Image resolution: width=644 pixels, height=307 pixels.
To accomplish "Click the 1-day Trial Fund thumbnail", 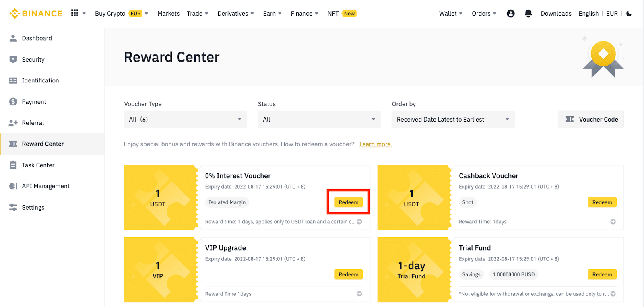I will click(414, 270).
